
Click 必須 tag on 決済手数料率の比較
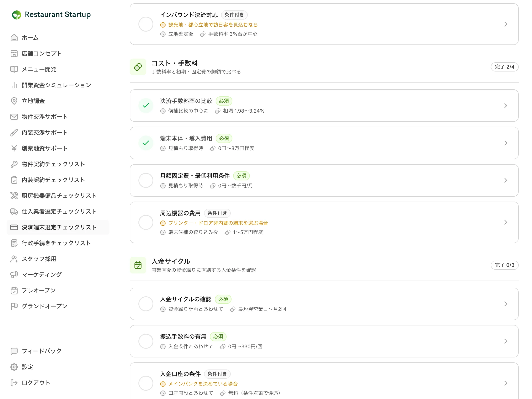[224, 101]
